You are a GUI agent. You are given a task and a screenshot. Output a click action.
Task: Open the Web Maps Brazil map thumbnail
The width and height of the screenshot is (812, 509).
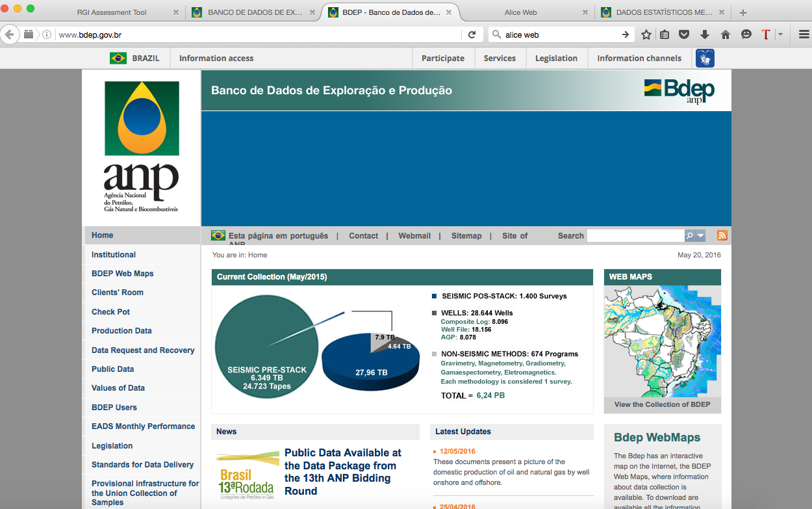[x=663, y=341]
